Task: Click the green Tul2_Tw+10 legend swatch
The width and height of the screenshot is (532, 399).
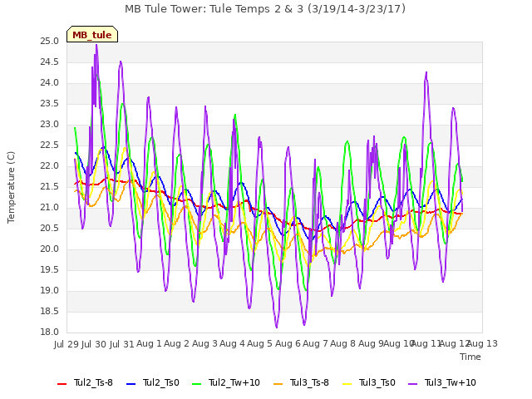Action: pyautogui.click(x=197, y=384)
